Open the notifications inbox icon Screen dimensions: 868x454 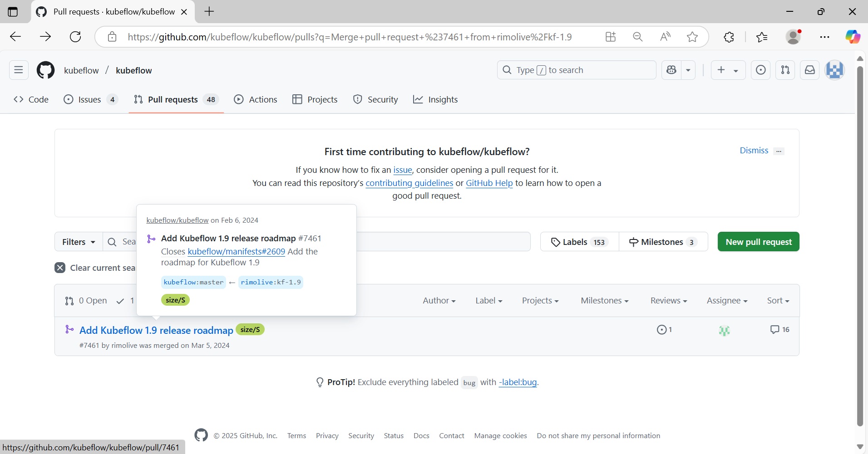pyautogui.click(x=809, y=70)
